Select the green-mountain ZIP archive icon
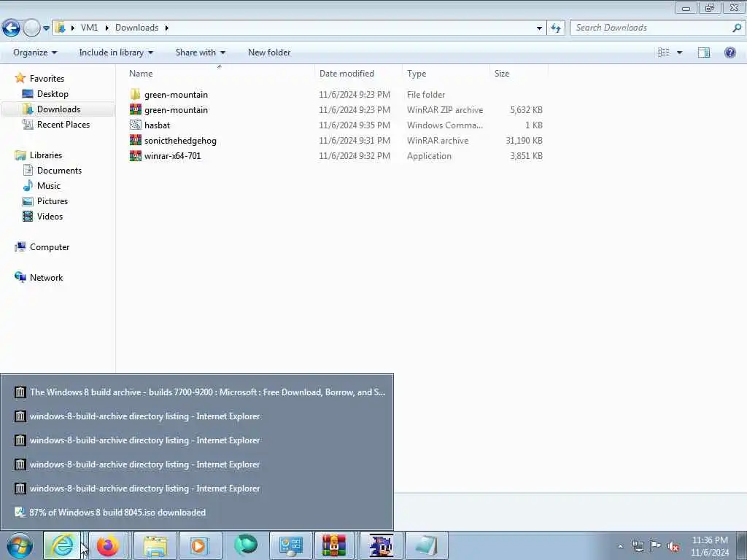 tap(135, 109)
